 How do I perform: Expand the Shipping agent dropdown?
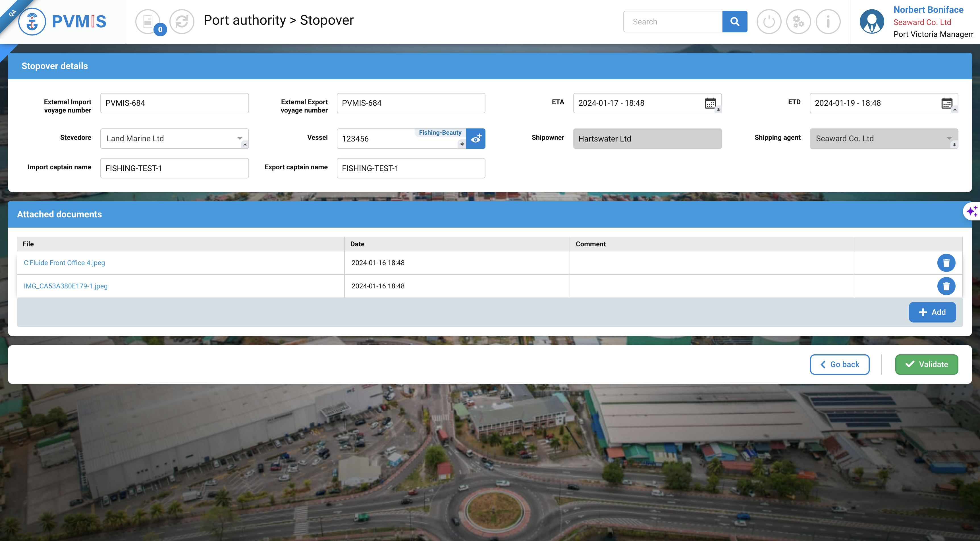pos(949,138)
